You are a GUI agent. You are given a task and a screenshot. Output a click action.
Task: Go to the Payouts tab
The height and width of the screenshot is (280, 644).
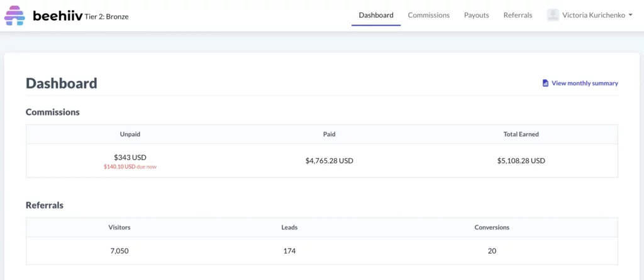tap(476, 15)
